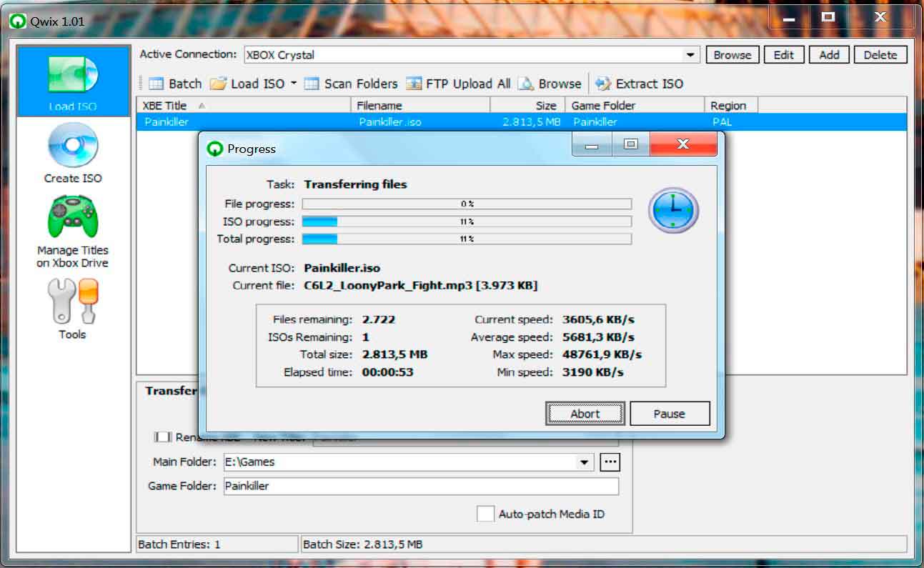Click the Average speed value 5681,3 KB/s
Viewport: 924px width, 568px height.
coord(599,337)
